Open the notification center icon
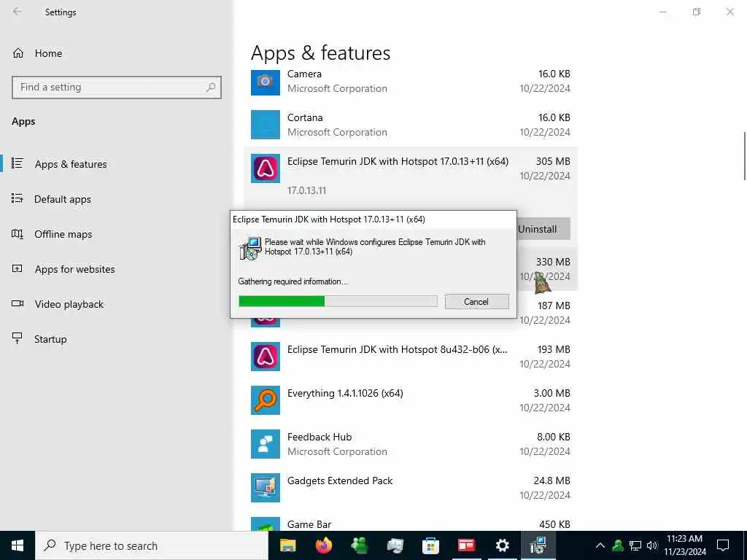 [723, 545]
